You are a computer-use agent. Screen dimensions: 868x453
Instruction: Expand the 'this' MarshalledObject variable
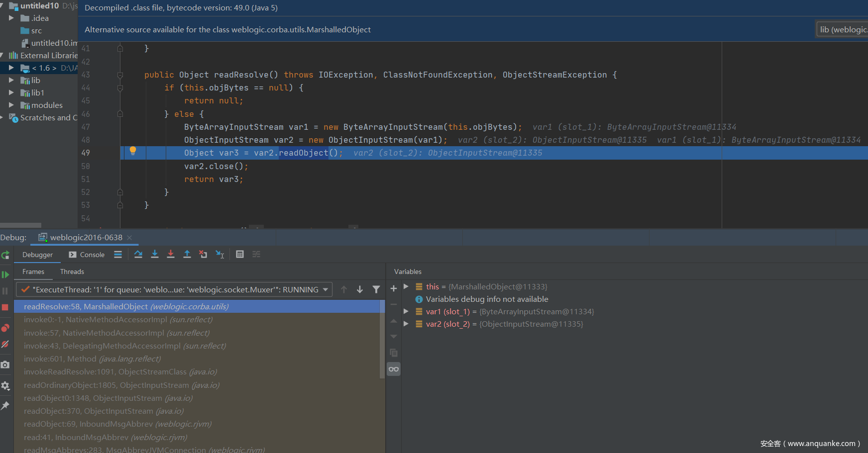pyautogui.click(x=406, y=286)
